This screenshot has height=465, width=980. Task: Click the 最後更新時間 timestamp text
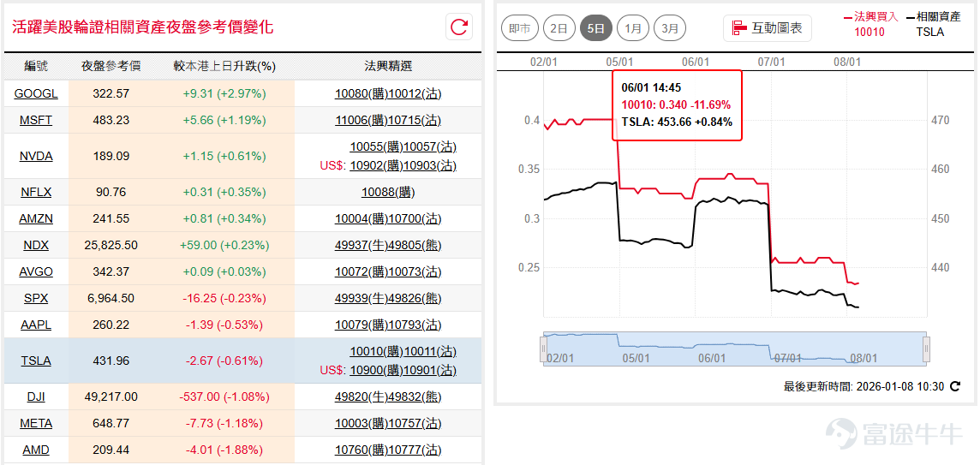pyautogui.click(x=863, y=386)
